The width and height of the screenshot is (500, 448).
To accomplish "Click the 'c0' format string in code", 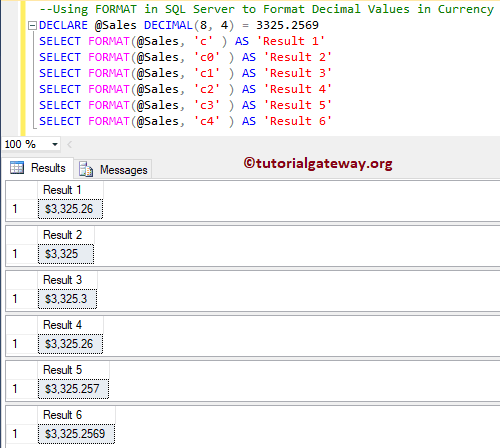I will point(207,57).
